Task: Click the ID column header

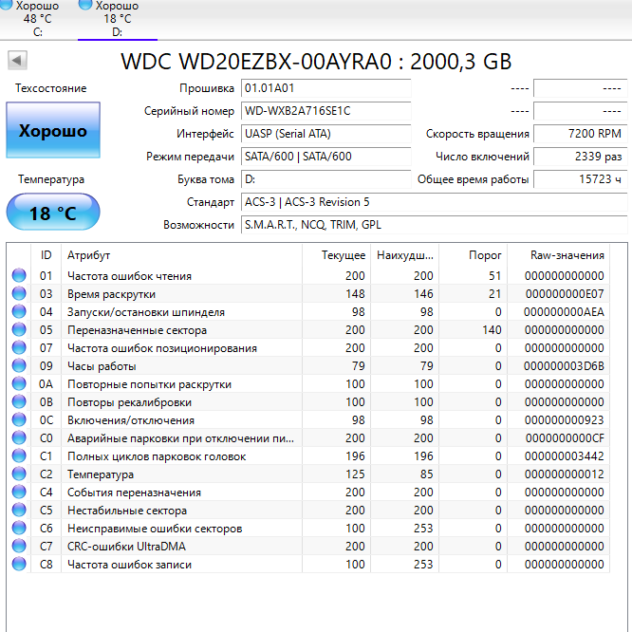Action: pyautogui.click(x=46, y=255)
